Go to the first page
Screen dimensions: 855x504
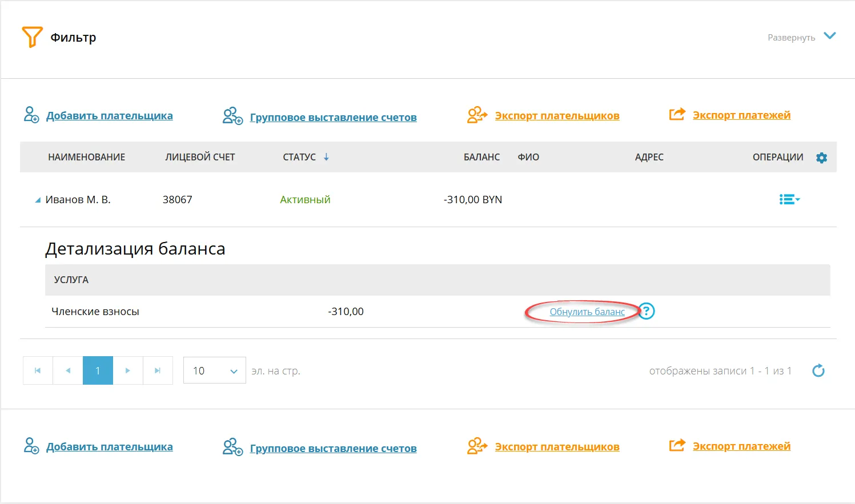(38, 370)
